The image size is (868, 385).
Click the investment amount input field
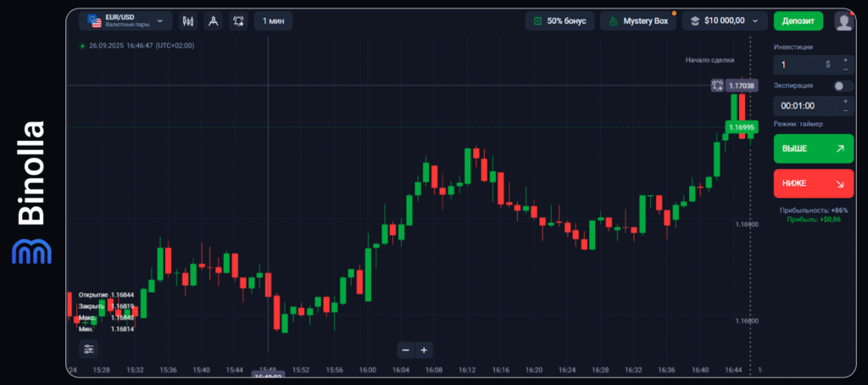pyautogui.click(x=801, y=64)
